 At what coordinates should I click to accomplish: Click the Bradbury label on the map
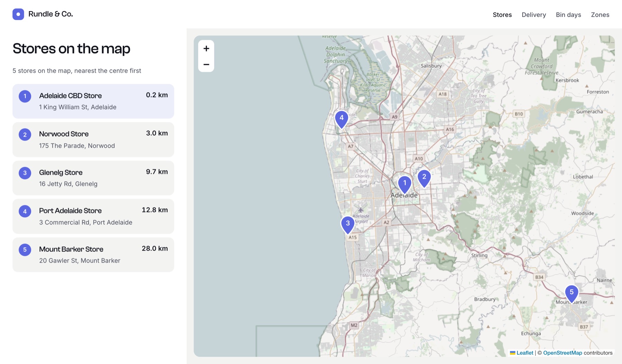pyautogui.click(x=485, y=299)
